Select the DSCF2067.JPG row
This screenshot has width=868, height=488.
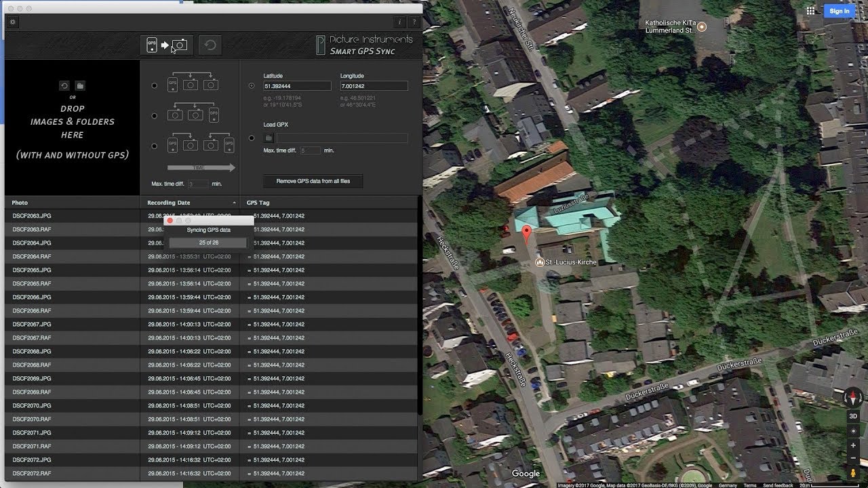pyautogui.click(x=212, y=324)
